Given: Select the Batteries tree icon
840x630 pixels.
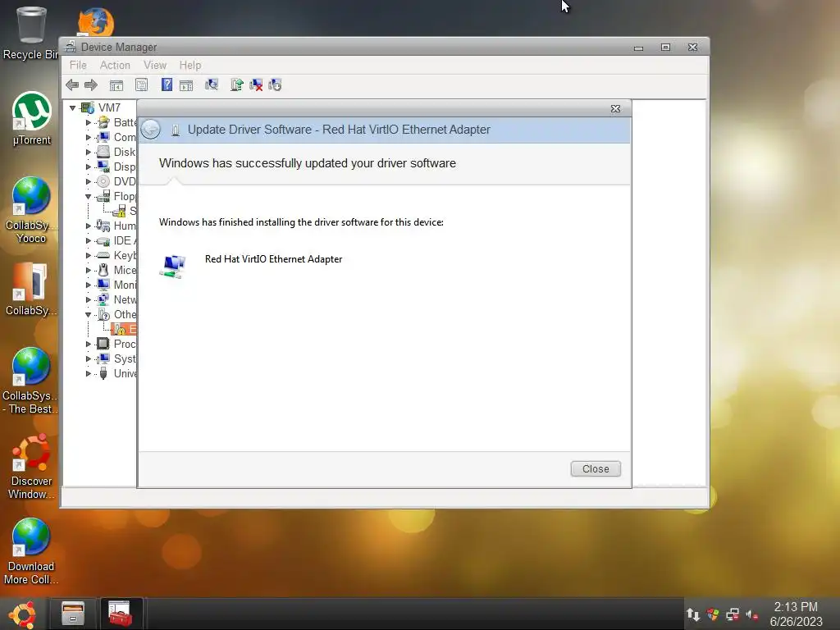Looking at the screenshot, I should pos(103,123).
